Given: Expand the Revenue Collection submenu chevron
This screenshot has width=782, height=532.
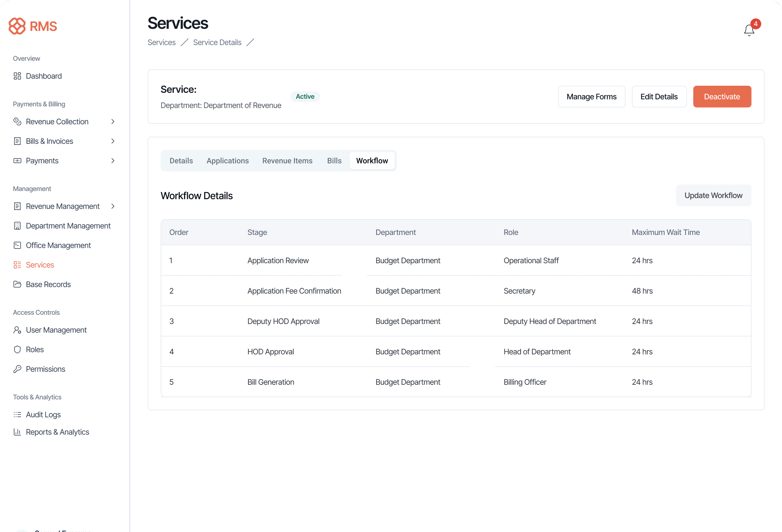Looking at the screenshot, I should [113, 122].
